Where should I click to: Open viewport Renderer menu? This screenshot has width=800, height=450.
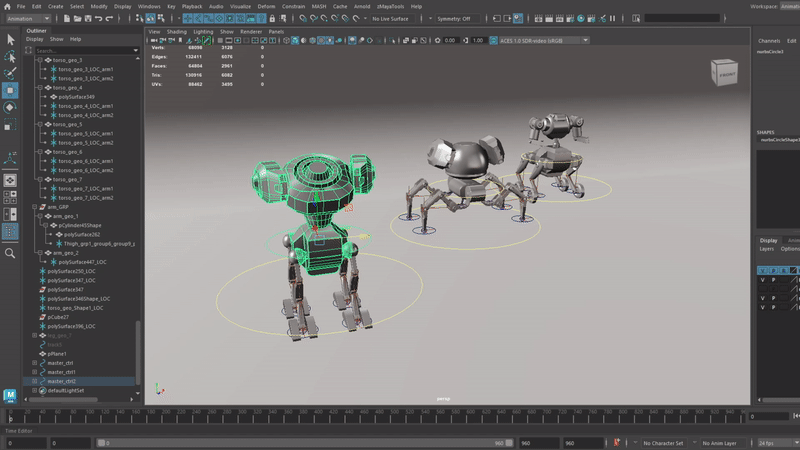[251, 32]
